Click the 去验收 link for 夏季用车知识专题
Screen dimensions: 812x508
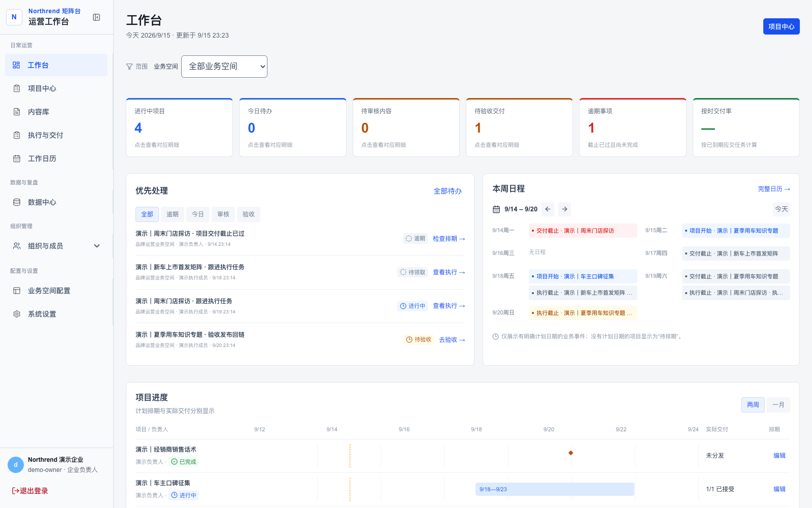point(452,340)
